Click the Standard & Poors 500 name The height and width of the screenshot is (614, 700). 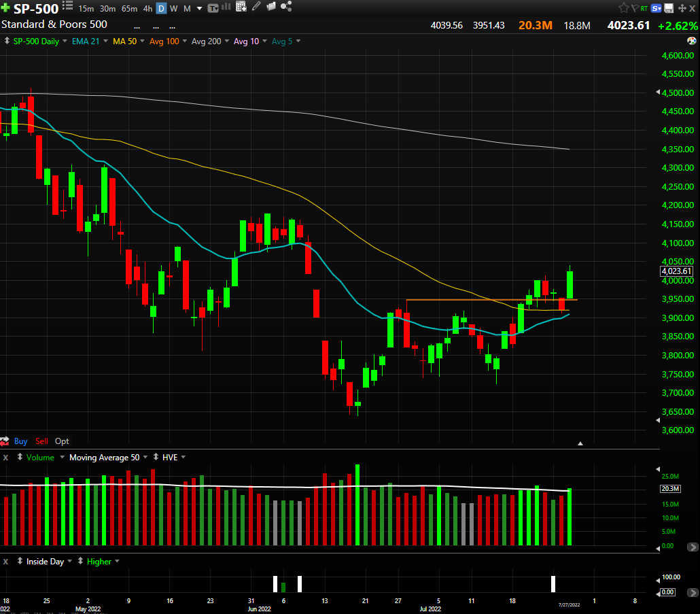coord(54,24)
